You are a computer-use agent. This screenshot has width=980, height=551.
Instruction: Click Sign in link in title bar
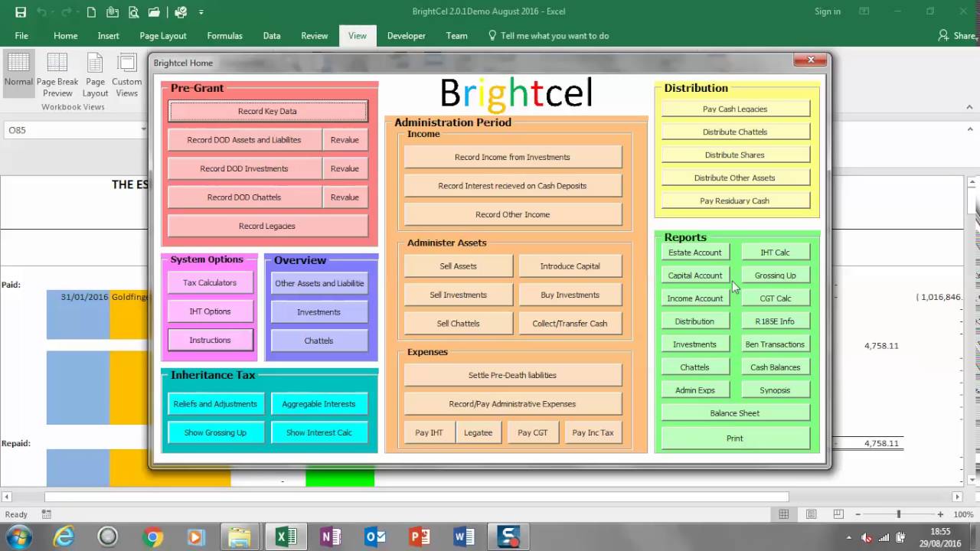point(828,11)
